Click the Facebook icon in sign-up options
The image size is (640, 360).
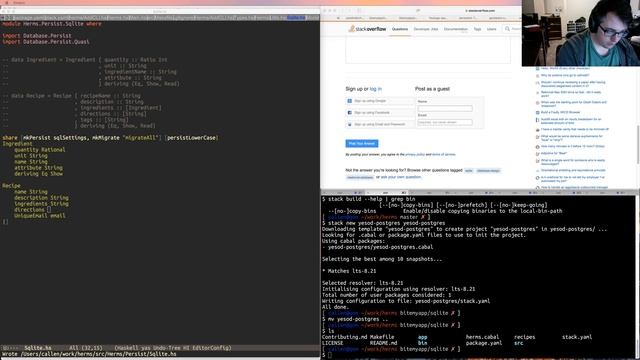[x=349, y=113]
